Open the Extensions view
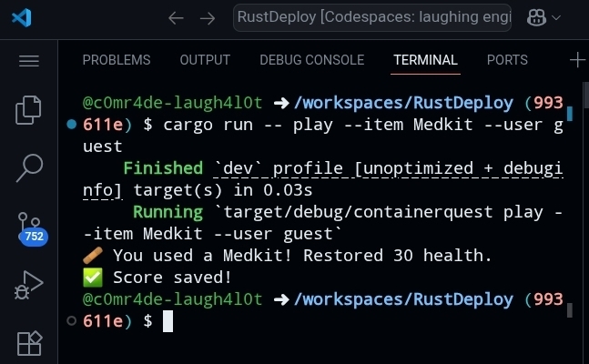Viewport: 589px width, 364px height. pos(29,342)
